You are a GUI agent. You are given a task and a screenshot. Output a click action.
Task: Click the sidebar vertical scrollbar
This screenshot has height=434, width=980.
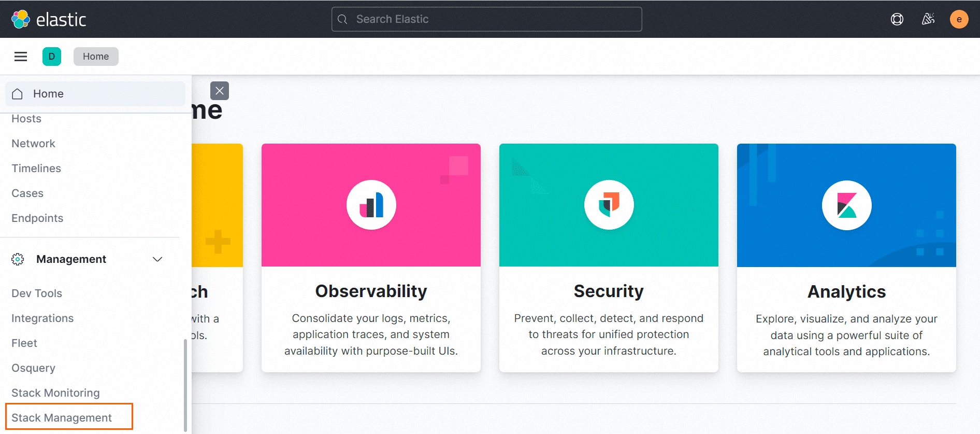point(185,384)
